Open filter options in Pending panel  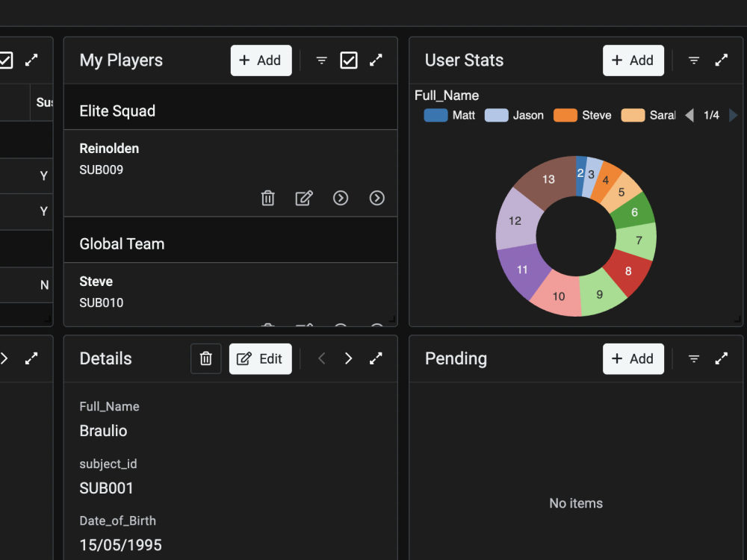tap(694, 358)
